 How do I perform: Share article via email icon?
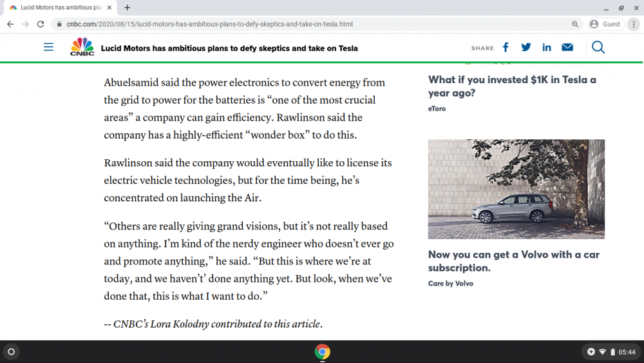click(567, 47)
